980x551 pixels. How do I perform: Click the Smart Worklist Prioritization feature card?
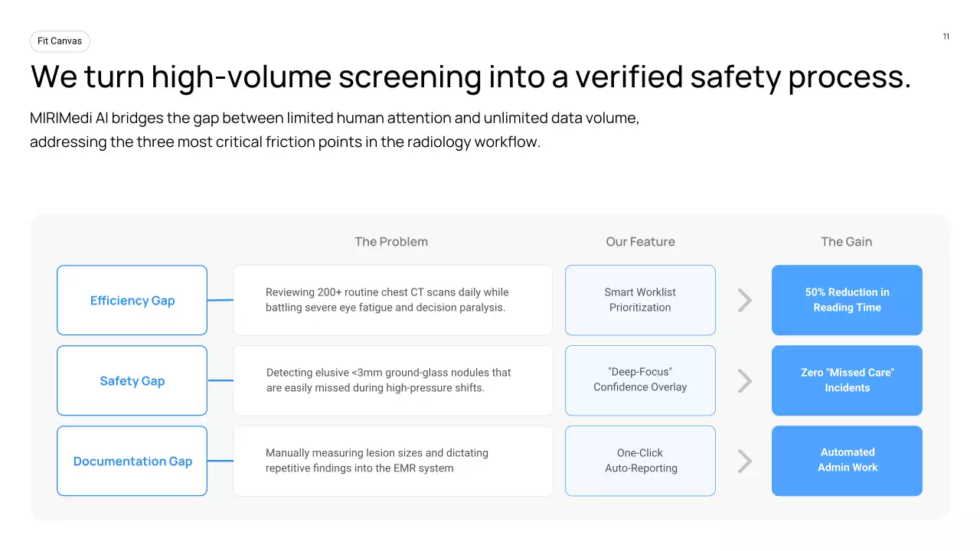640,300
